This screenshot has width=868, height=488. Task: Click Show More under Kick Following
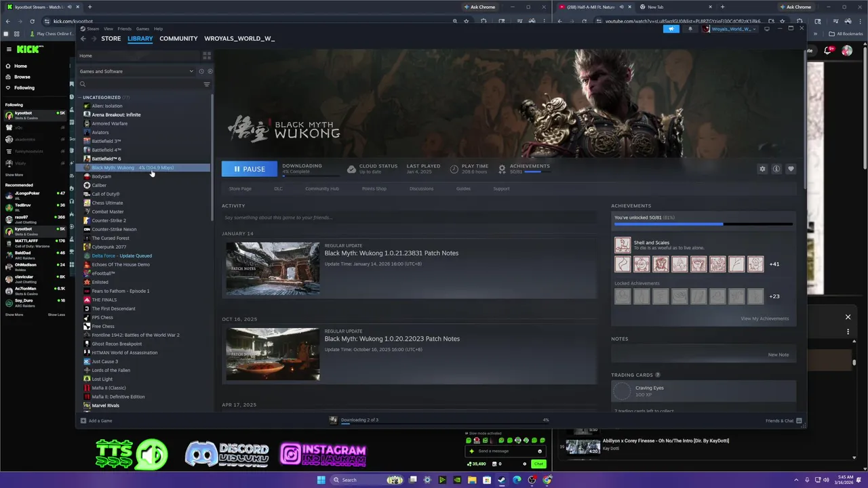14,175
